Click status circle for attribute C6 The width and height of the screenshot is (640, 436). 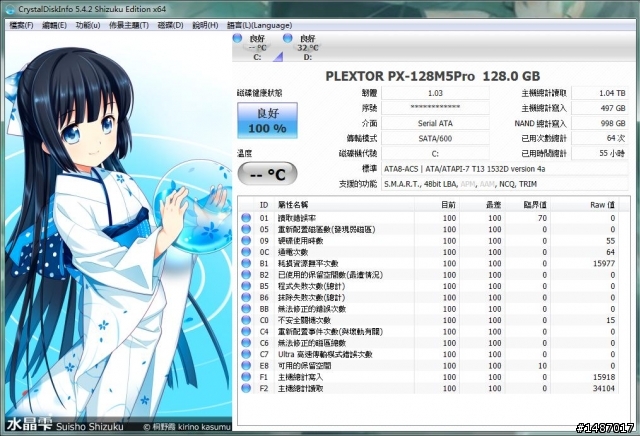tap(246, 343)
